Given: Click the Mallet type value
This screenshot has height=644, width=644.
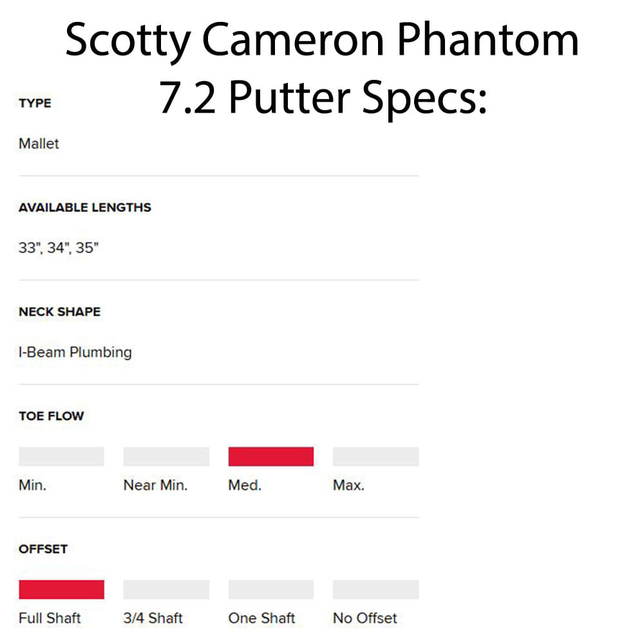Looking at the screenshot, I should pyautogui.click(x=39, y=144).
